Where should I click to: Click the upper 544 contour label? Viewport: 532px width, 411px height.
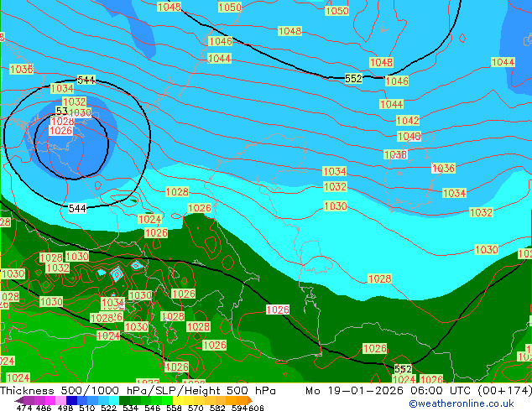(x=86, y=80)
